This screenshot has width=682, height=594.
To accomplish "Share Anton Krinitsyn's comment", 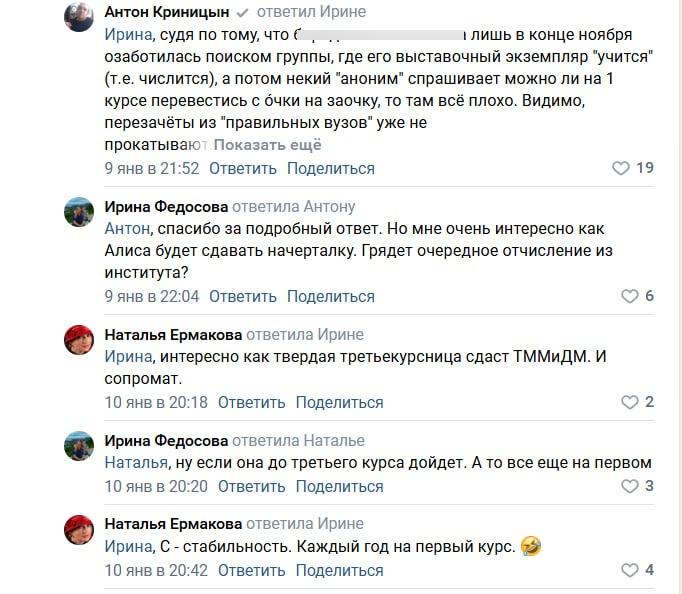I will click(331, 168).
